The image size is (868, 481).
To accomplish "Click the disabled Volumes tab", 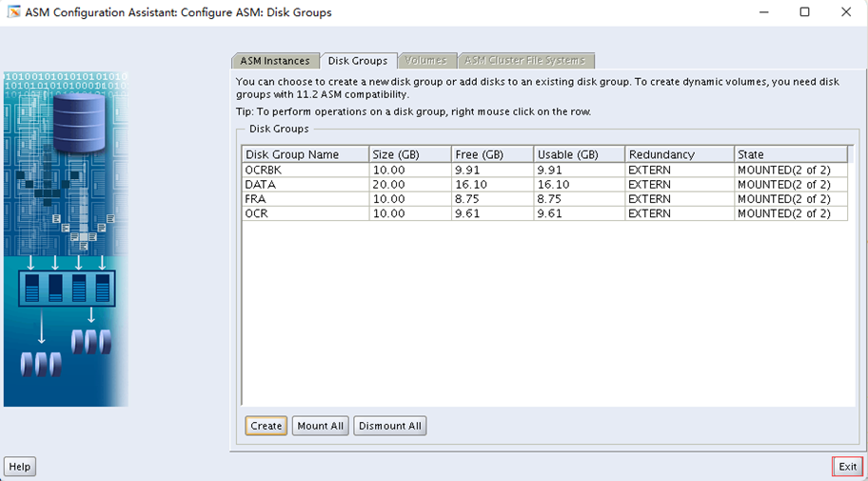I will pyautogui.click(x=425, y=60).
